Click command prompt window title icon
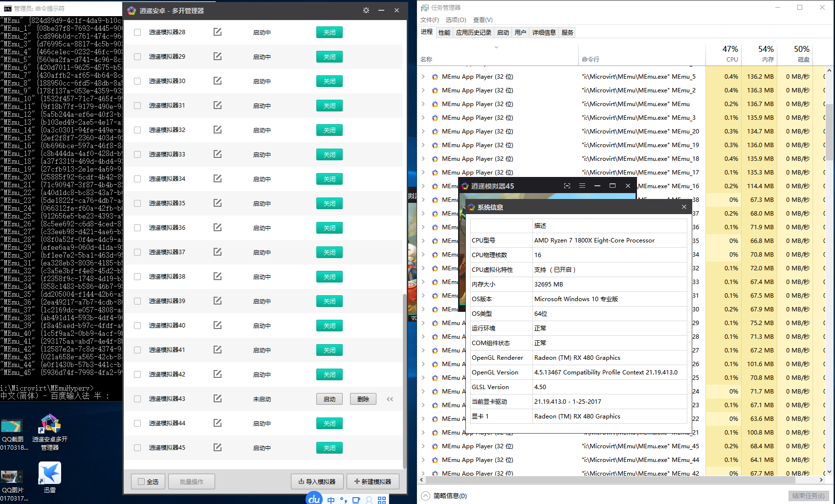This screenshot has height=504, width=835. pyautogui.click(x=7, y=8)
